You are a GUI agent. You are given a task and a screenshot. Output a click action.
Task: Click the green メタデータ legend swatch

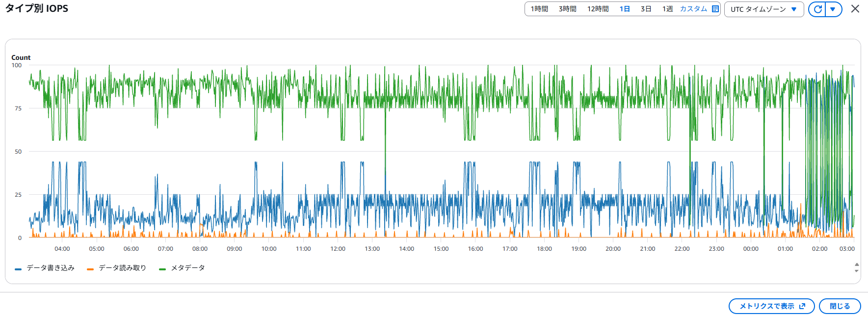(162, 269)
